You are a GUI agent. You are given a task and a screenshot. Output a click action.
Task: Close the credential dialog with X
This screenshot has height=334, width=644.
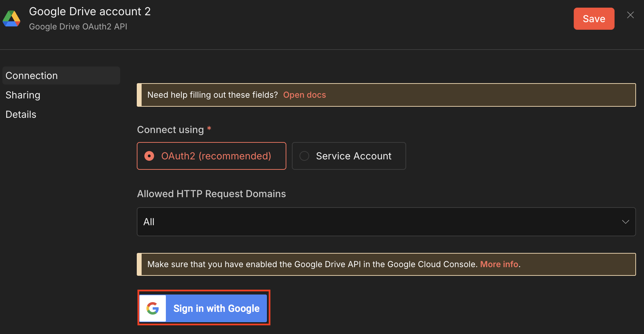(630, 15)
